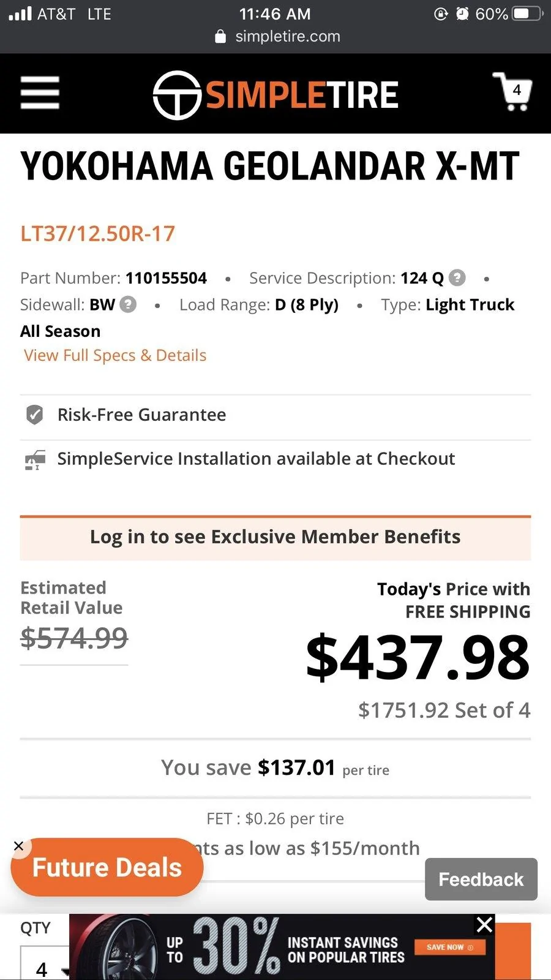Open the Future Deals button

(107, 867)
